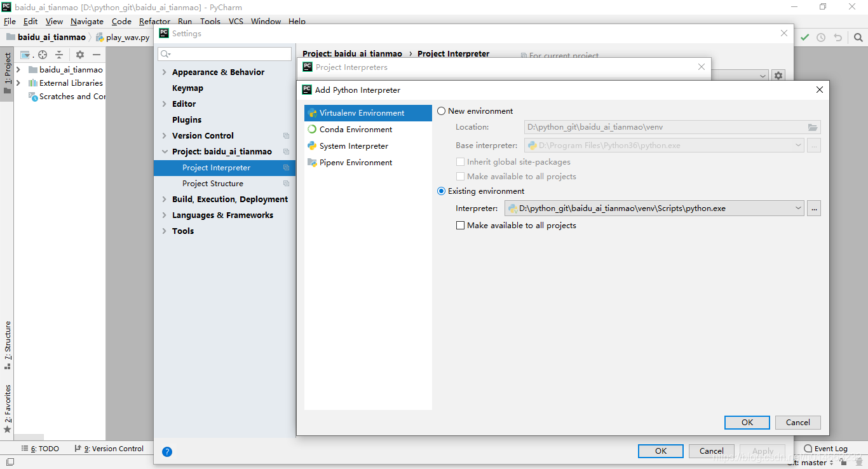Enable Make available to all projects

[461, 226]
